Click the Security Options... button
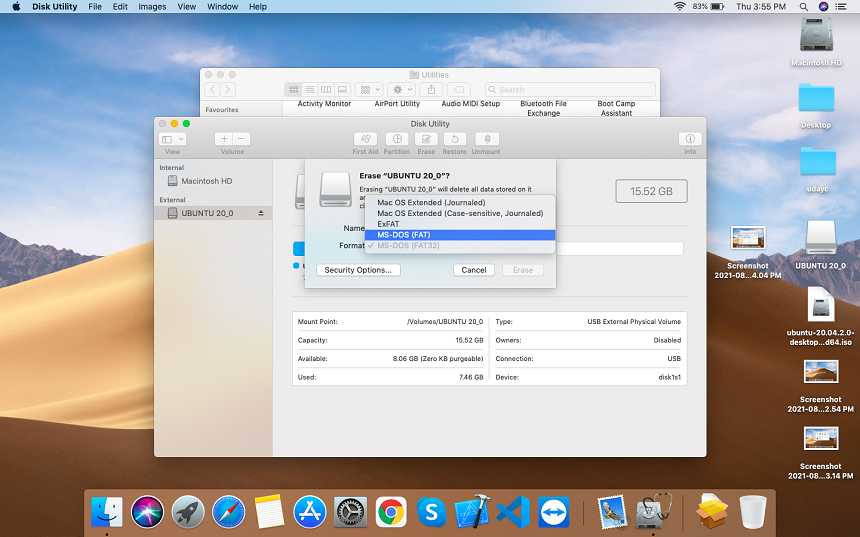Screen dimensions: 860x537 (x=358, y=270)
